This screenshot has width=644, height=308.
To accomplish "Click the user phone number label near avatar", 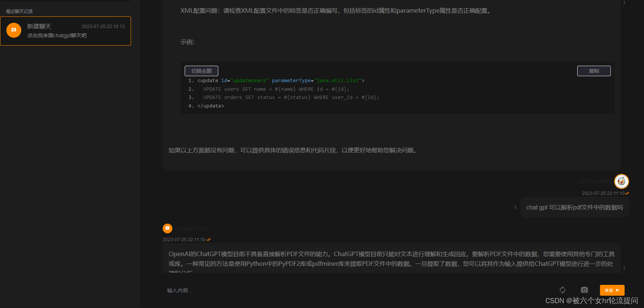I will coord(595,182).
